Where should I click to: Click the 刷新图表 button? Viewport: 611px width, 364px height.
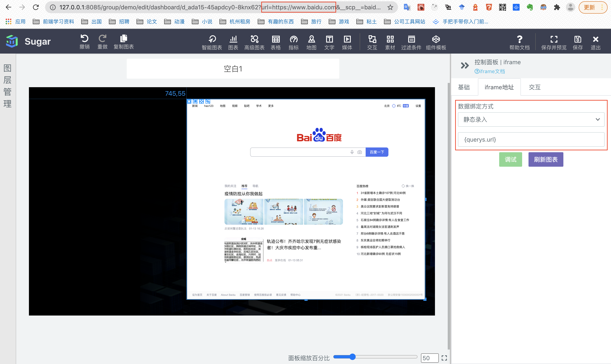pyautogui.click(x=546, y=159)
